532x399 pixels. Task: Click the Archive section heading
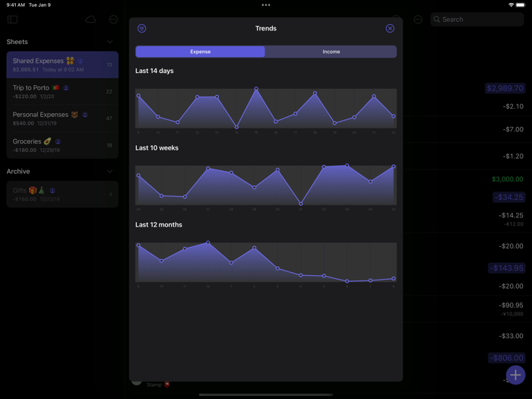[x=18, y=172]
